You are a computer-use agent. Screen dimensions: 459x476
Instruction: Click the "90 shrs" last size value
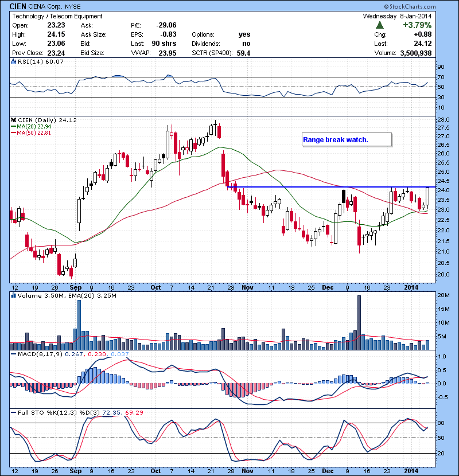164,44
